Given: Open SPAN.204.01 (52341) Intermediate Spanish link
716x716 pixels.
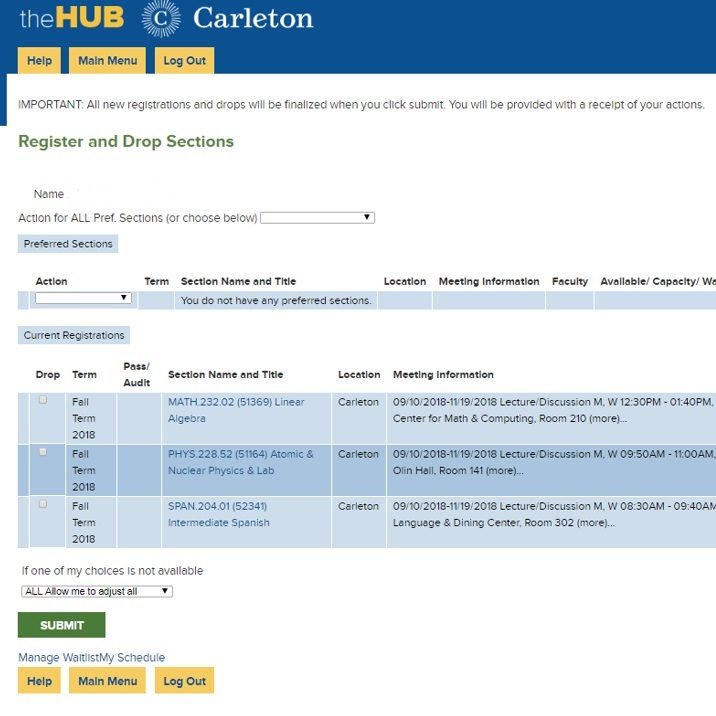Looking at the screenshot, I should (x=219, y=514).
